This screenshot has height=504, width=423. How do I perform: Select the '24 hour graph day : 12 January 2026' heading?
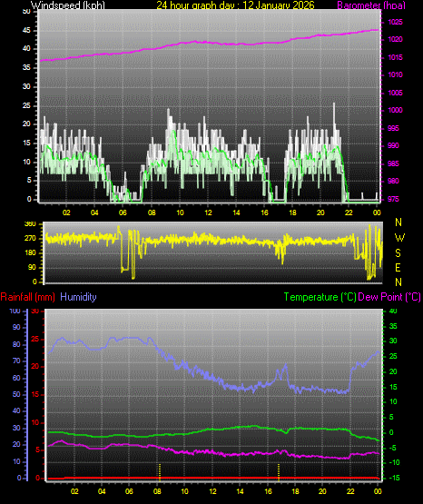(235, 5)
